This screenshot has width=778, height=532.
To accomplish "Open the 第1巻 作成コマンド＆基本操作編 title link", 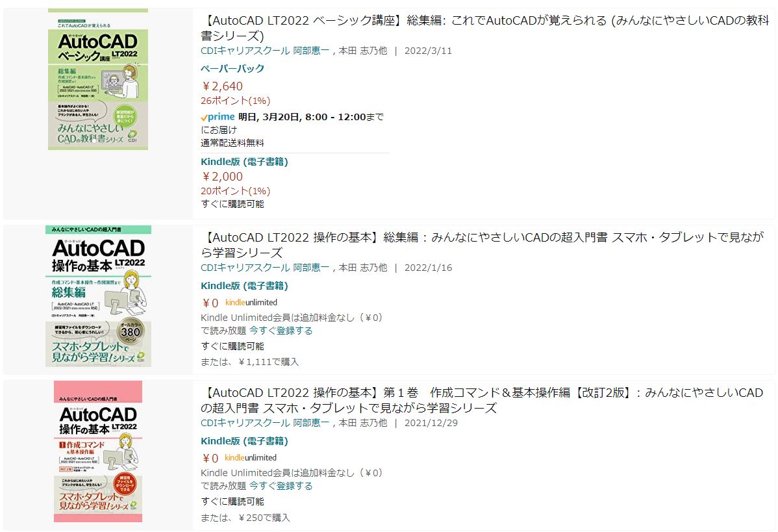I will (482, 400).
